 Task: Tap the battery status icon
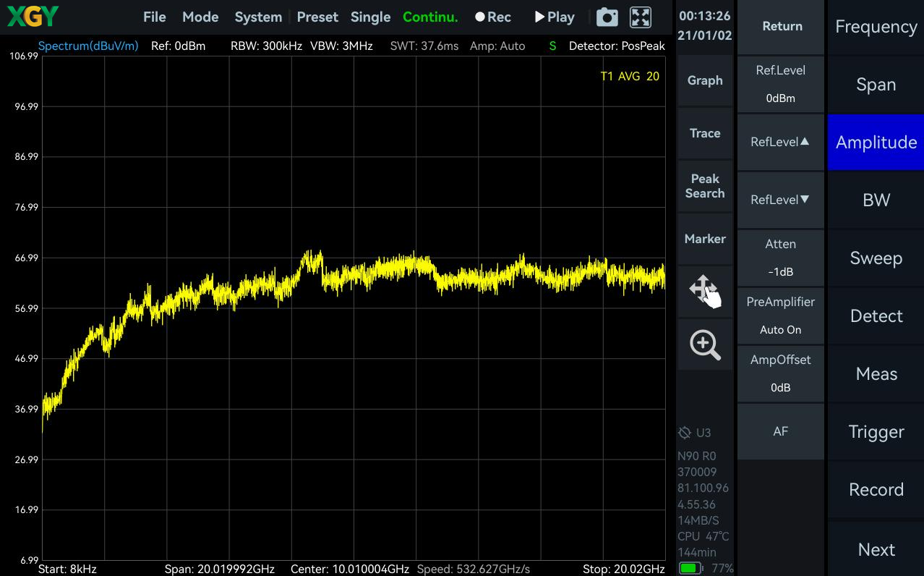click(690, 568)
